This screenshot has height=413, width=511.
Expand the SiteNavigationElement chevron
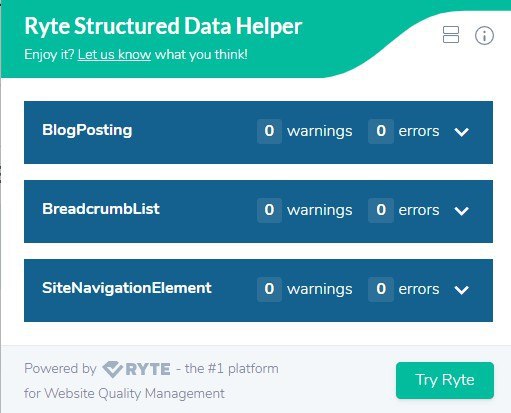(x=462, y=290)
